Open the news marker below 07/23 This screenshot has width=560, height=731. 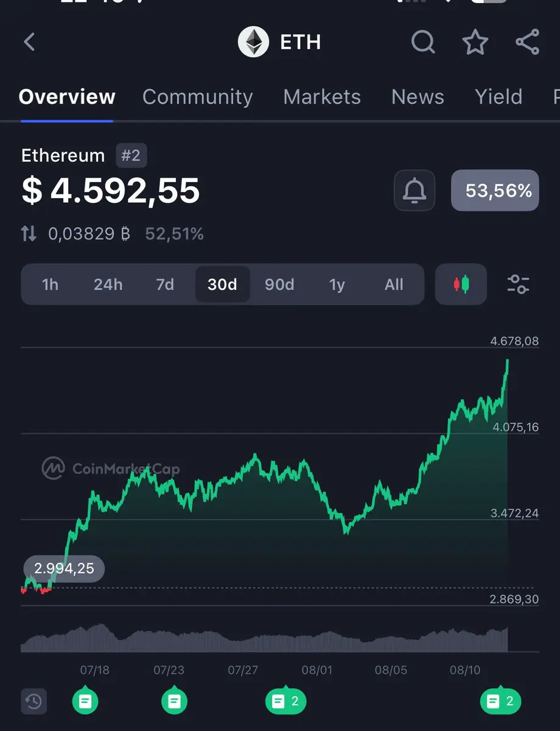tap(174, 701)
